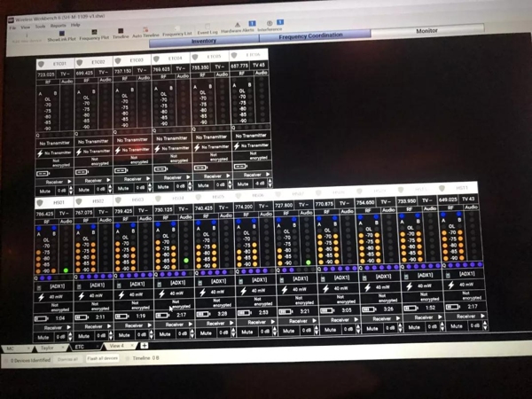This screenshot has width=532, height=399.
Task: Mute the channel at 767.075
Action: pyautogui.click(x=84, y=336)
